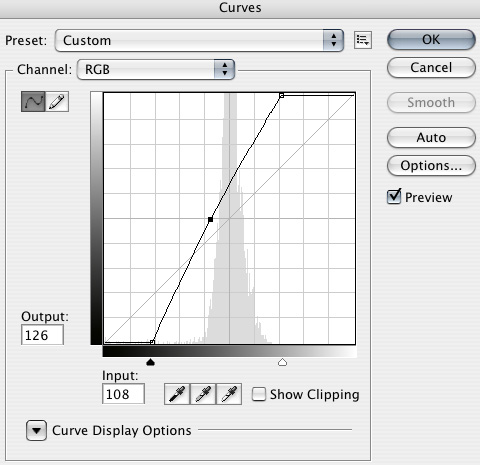Select the bottom-left curve endpoint
Image resolution: width=480 pixels, height=465 pixels.
[152, 342]
